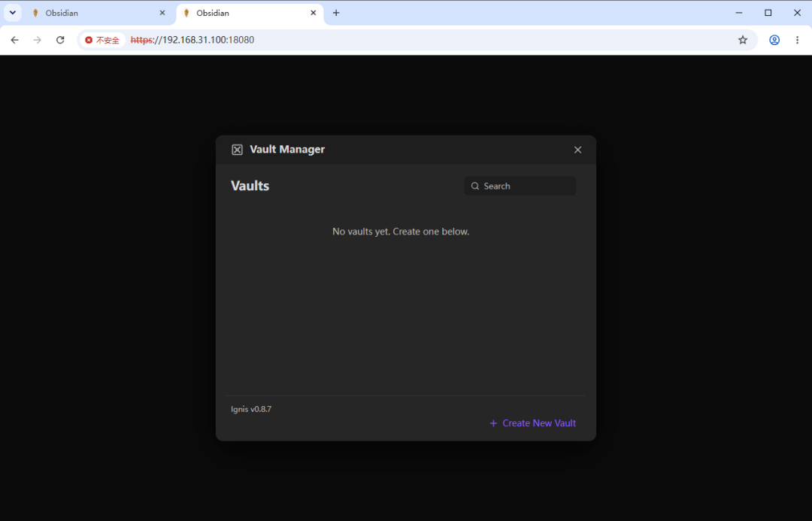
Task: Click Create New Vault
Action: (532, 423)
